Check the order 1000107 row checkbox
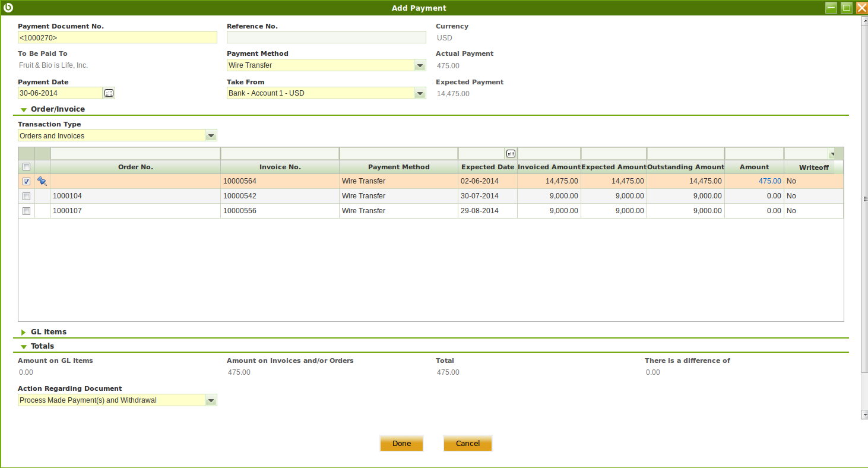This screenshot has height=468, width=868. pyautogui.click(x=26, y=211)
